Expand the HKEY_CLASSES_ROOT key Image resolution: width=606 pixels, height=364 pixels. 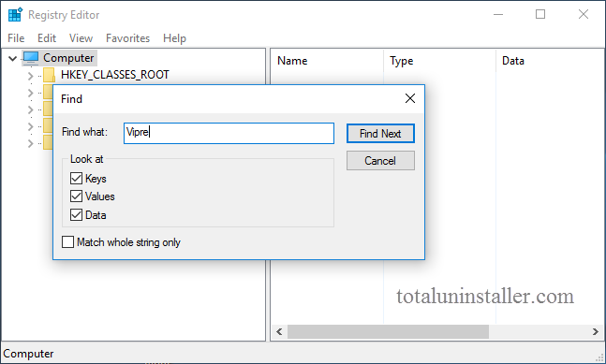pos(31,76)
